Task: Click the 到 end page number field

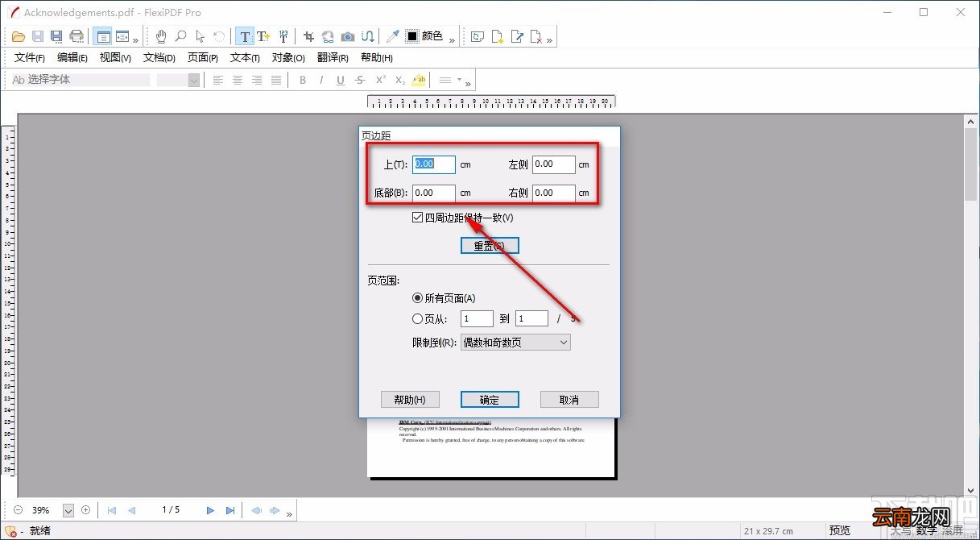Action: (x=531, y=318)
